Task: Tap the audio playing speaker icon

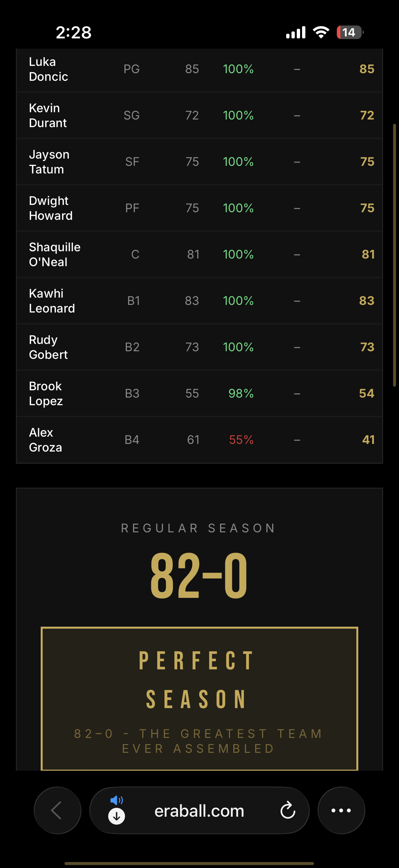Action: tap(116, 800)
